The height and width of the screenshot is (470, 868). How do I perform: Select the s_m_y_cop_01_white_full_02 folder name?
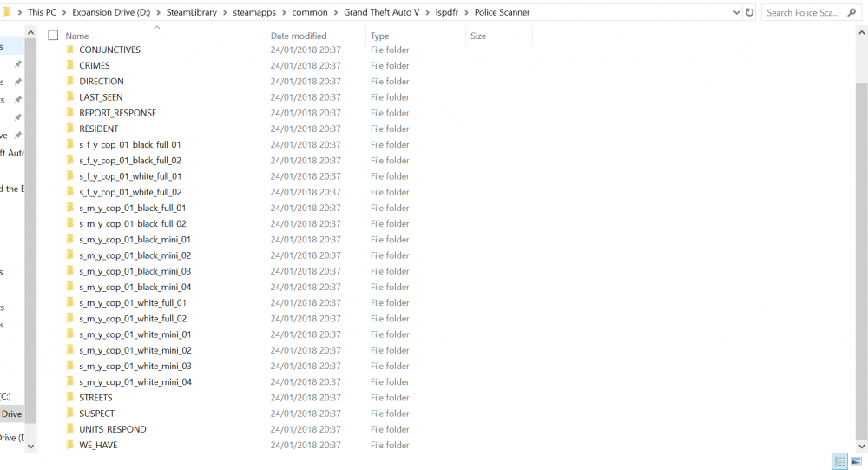click(x=133, y=319)
